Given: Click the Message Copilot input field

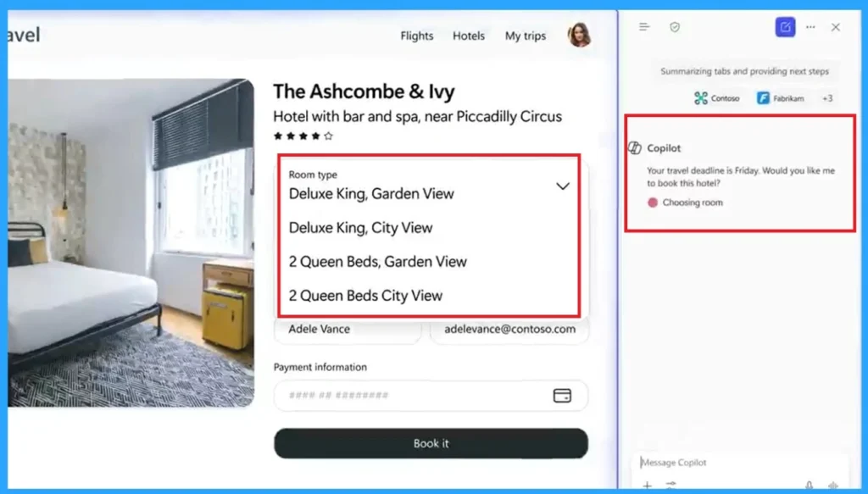Looking at the screenshot, I should pyautogui.click(x=729, y=462).
